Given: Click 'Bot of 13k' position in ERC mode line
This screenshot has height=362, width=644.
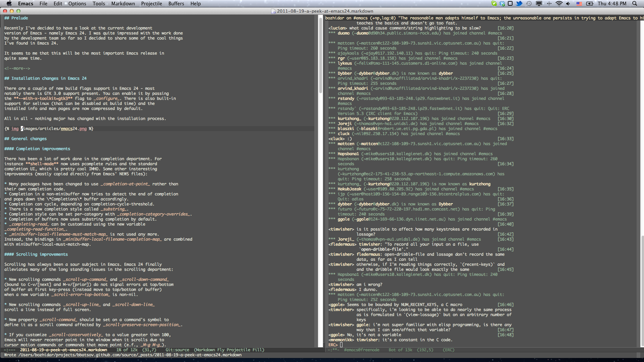Looking at the screenshot, I should pyautogui.click(x=400, y=350).
